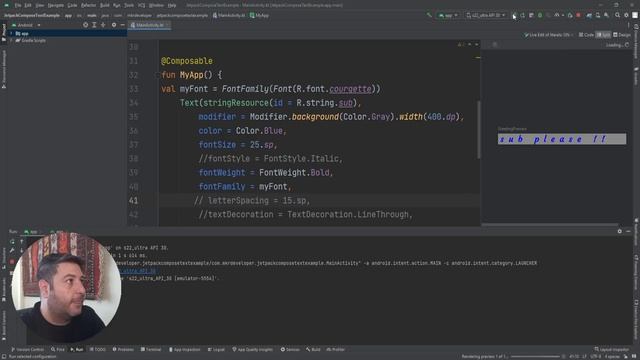
Task: Hide the Project tool window
Action: [122, 25]
